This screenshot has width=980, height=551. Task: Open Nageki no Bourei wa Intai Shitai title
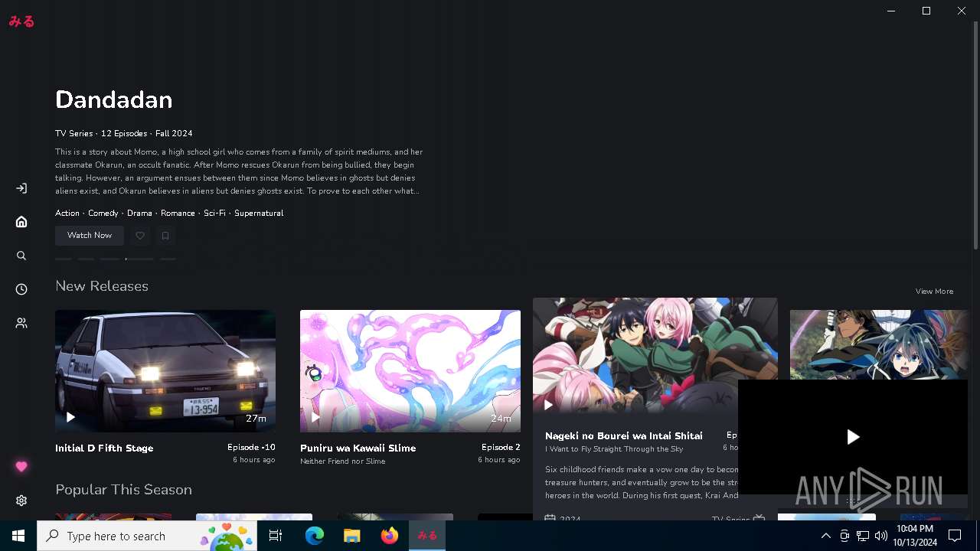coord(624,435)
